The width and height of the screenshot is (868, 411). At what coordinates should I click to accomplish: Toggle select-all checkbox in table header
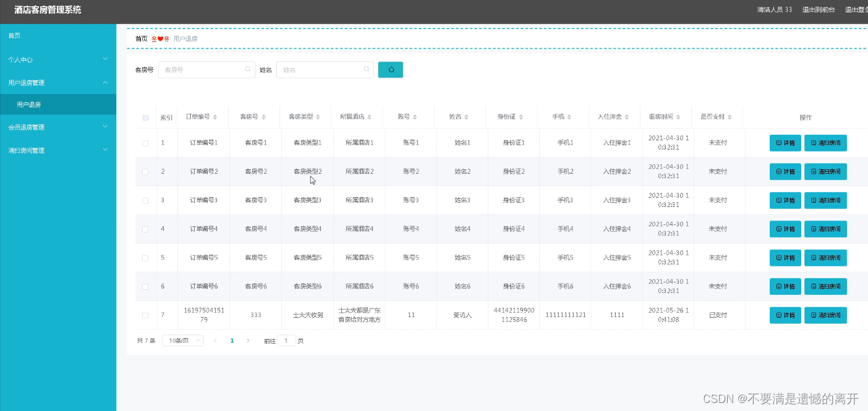click(146, 117)
